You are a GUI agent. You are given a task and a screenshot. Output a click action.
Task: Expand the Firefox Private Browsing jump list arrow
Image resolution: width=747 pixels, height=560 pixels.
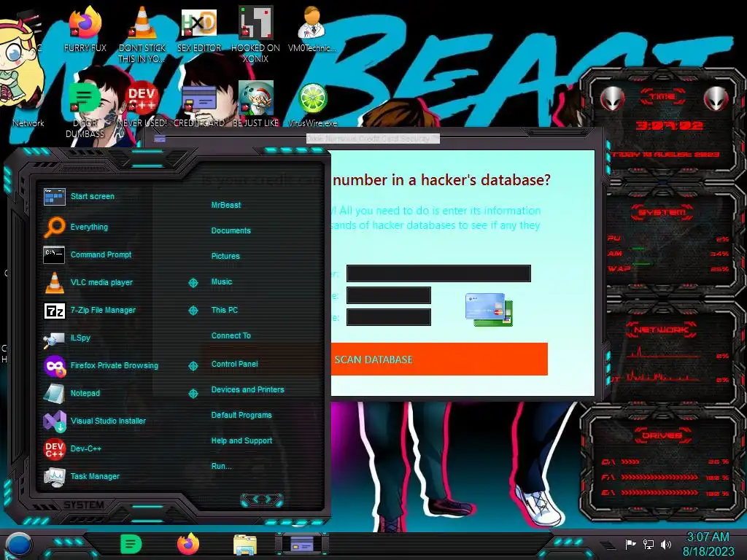click(x=193, y=366)
